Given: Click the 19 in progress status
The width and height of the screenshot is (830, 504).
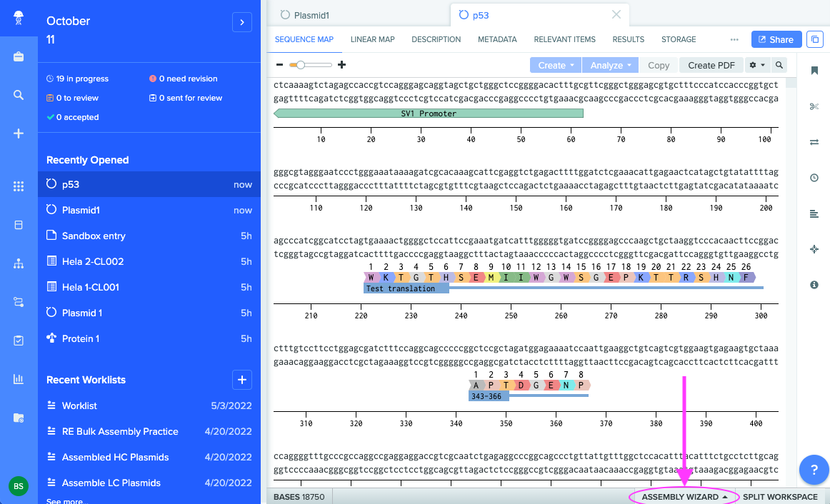Looking at the screenshot, I should [x=77, y=79].
